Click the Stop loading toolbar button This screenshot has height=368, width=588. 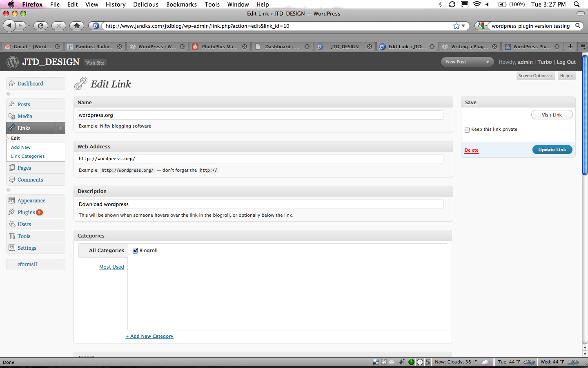(x=59, y=26)
